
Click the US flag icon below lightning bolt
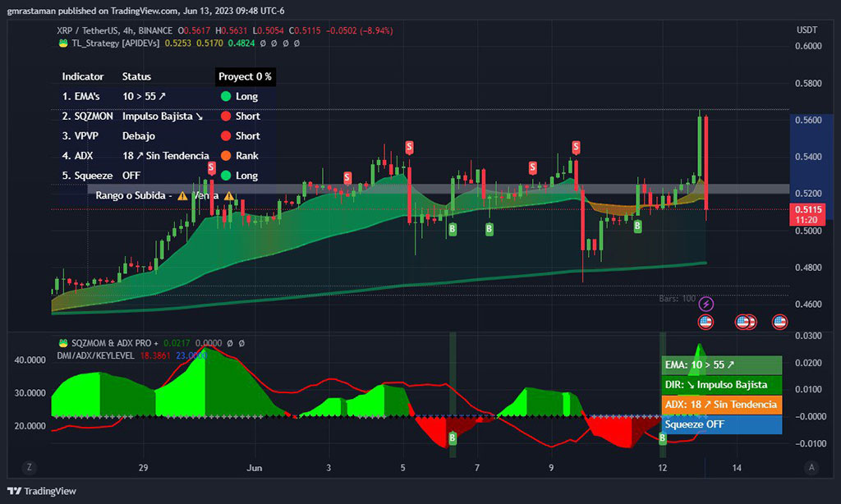pyautogui.click(x=705, y=322)
